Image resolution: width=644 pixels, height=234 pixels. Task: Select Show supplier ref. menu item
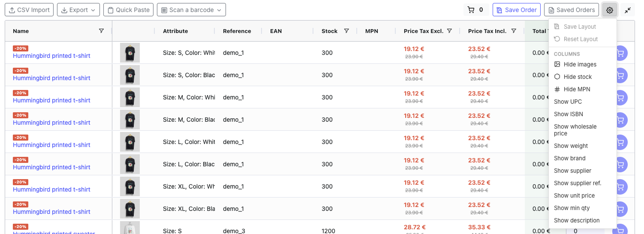(583, 183)
